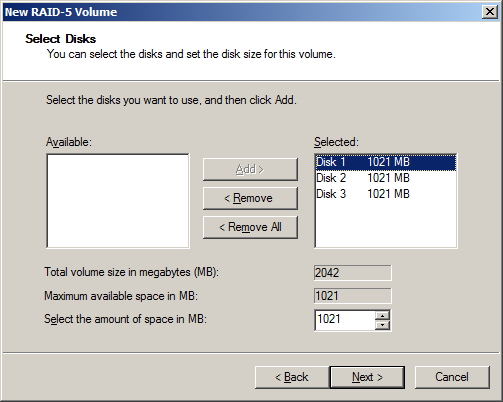Click the < Remove button

click(x=250, y=198)
